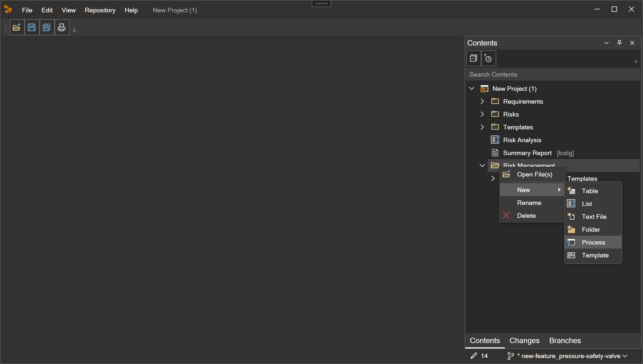Collapse the Risk Management folder

482,166
